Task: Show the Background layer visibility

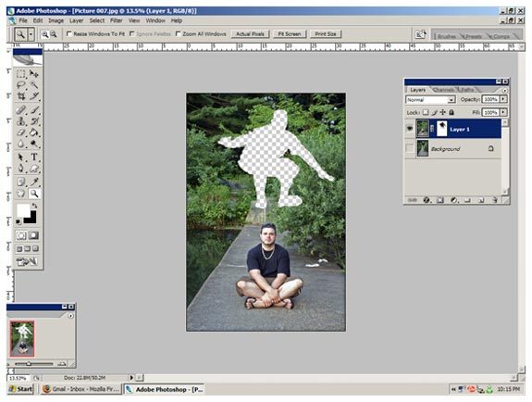Action: pyautogui.click(x=410, y=148)
